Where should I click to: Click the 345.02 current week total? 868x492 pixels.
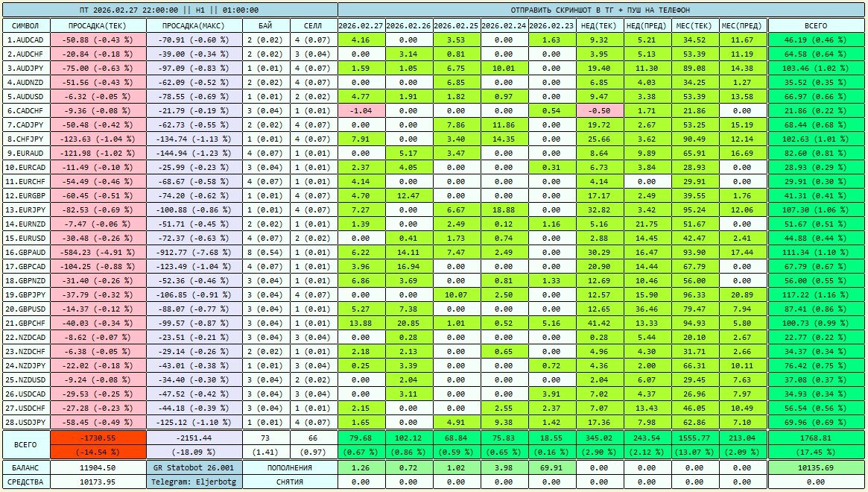point(600,438)
